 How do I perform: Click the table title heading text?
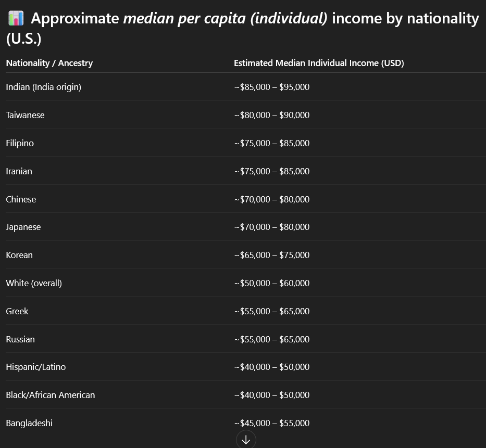pos(254,19)
